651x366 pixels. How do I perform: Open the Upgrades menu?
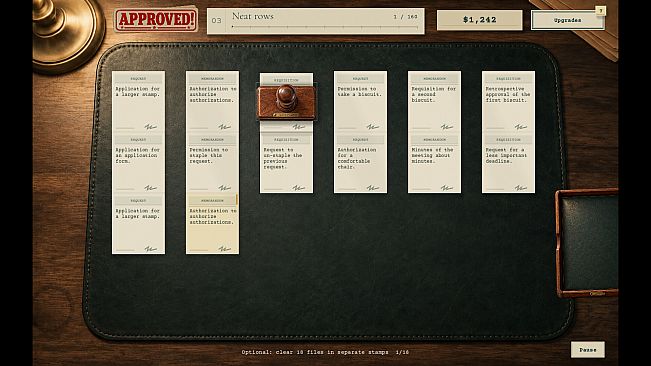pyautogui.click(x=568, y=20)
